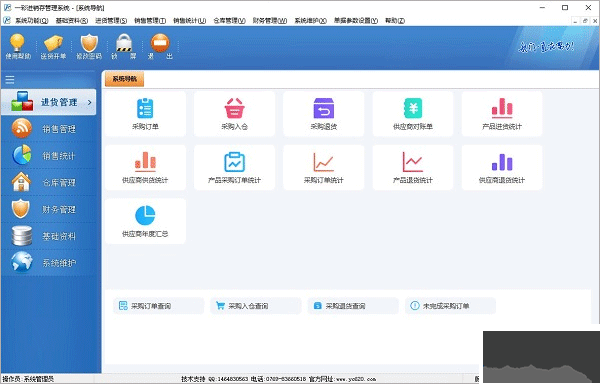
Task: Click the 未完成采购订单 button
Action: tap(450, 306)
